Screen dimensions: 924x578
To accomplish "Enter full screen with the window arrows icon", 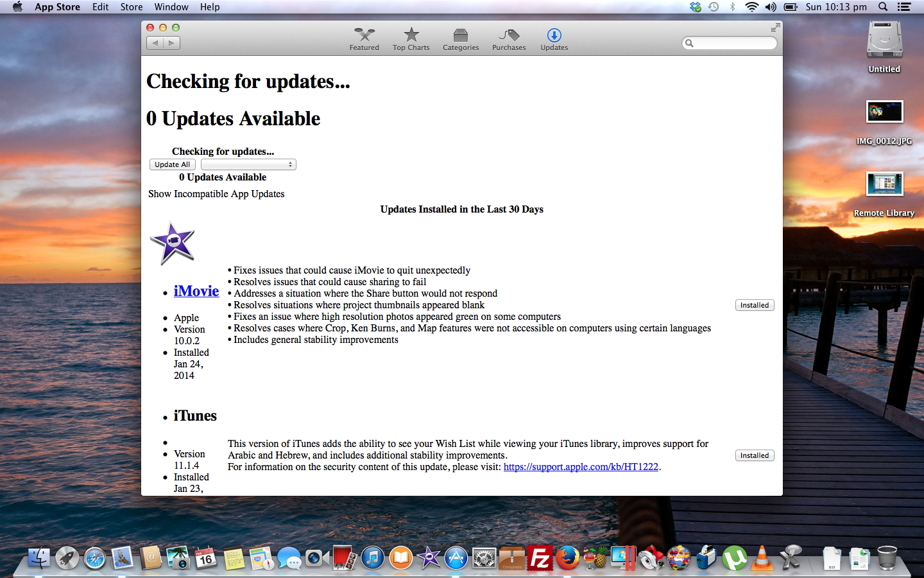I will coord(775,28).
